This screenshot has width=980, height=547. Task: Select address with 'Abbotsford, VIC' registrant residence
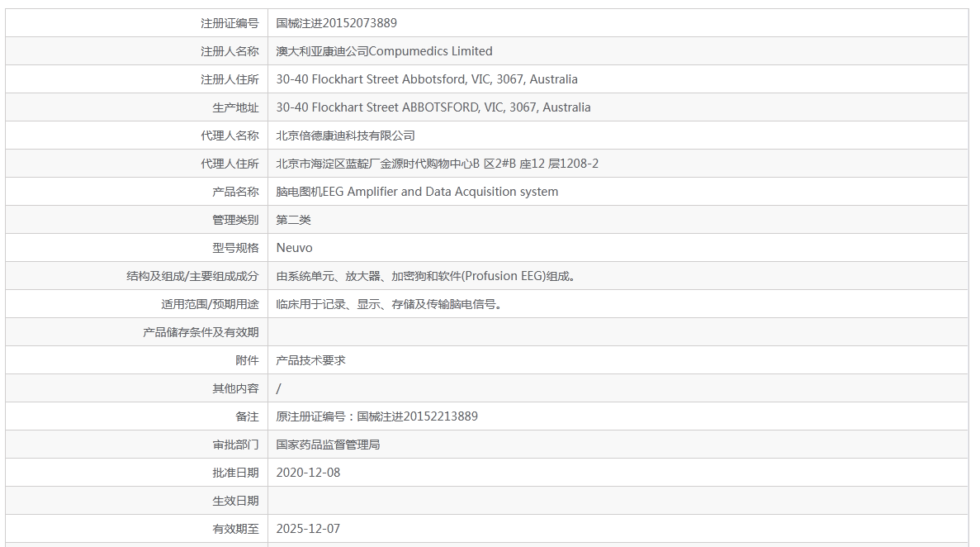(x=427, y=79)
